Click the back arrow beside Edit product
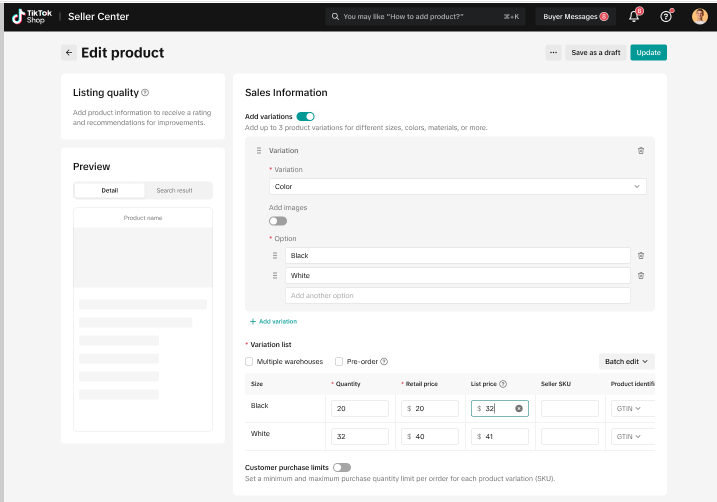Viewport: 717px width, 502px height. [x=69, y=53]
